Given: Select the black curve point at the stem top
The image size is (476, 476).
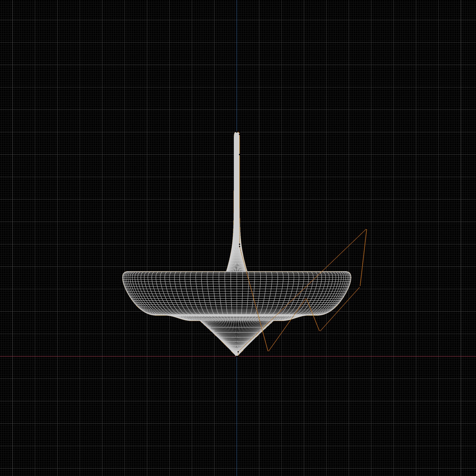Looking at the screenshot, I should pyautogui.click(x=237, y=132).
